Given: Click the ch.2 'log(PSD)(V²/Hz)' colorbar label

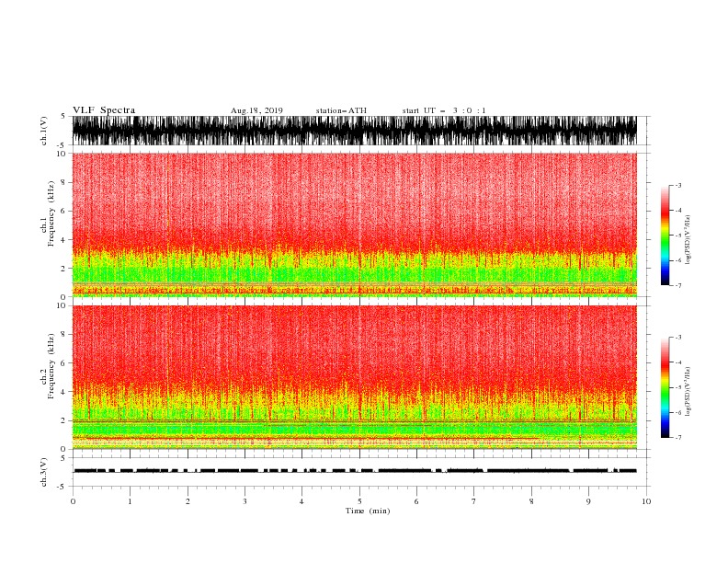Looking at the screenshot, I should (688, 392).
